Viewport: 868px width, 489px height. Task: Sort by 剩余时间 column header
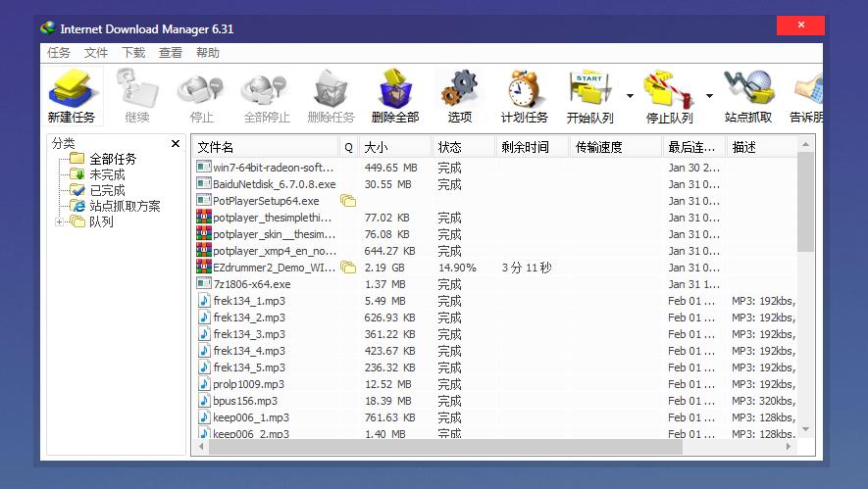(x=533, y=147)
